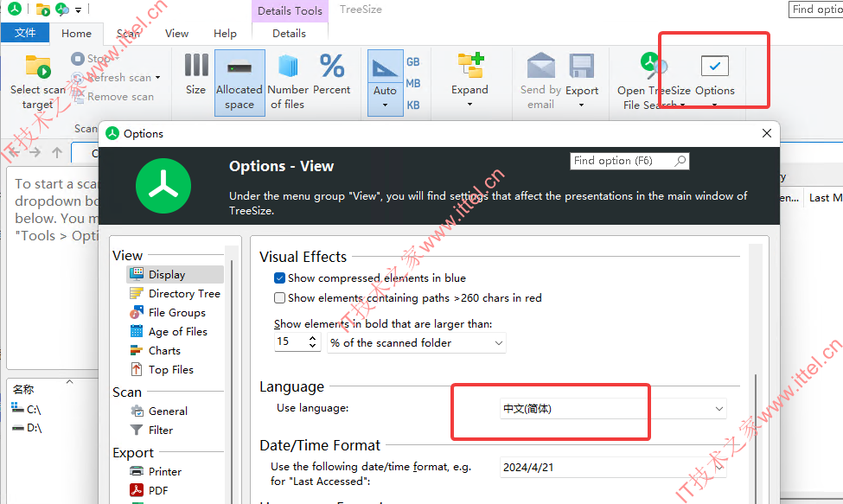Image resolution: width=843 pixels, height=504 pixels.
Task: Open the Expand dropdown arrow
Action: (469, 105)
